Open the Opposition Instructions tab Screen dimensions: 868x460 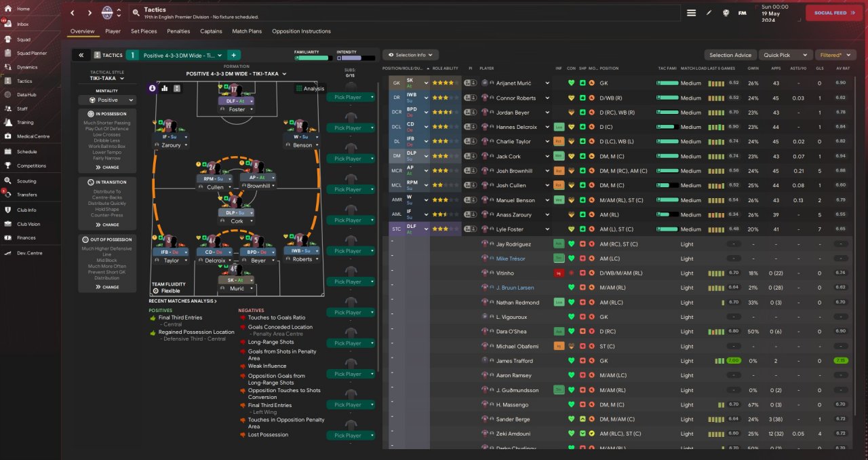(x=301, y=31)
